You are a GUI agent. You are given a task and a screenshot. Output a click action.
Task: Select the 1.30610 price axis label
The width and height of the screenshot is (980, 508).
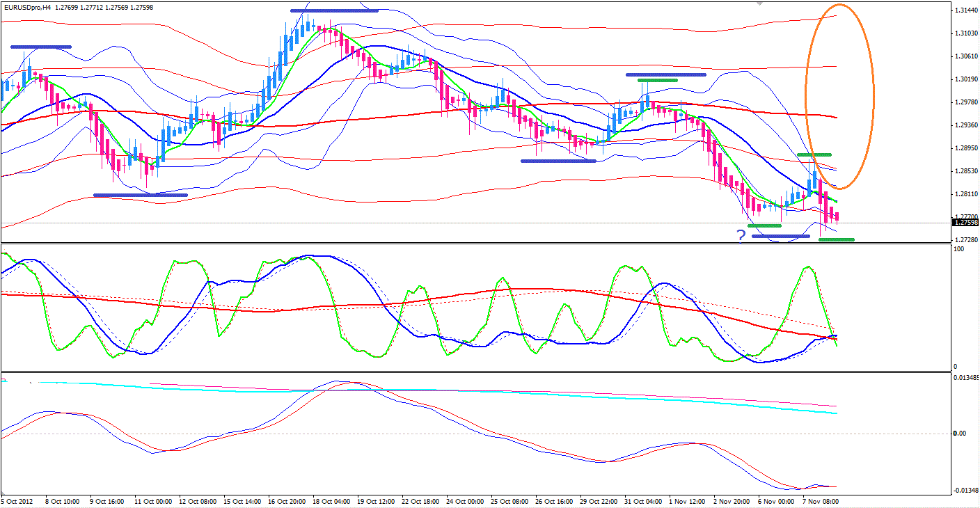[966, 56]
